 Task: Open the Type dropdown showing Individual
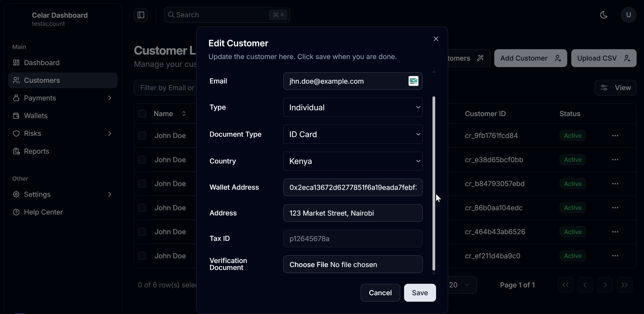(x=353, y=107)
